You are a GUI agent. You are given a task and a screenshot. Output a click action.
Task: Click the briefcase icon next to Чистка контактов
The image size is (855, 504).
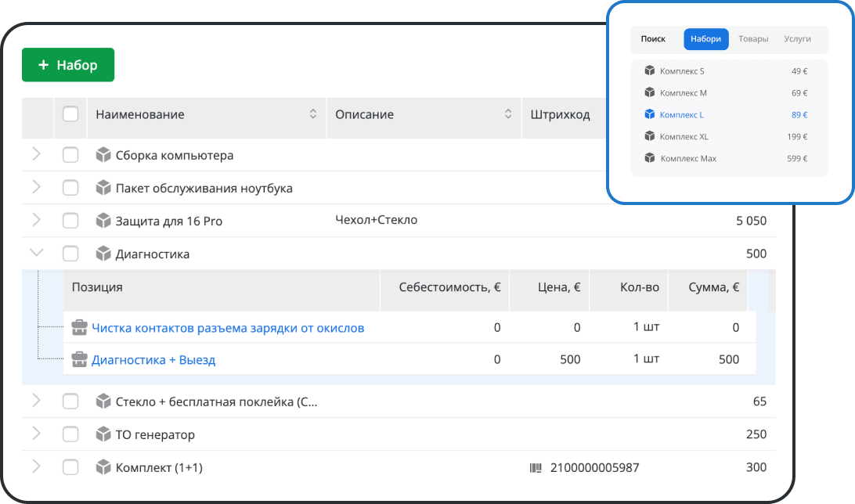(x=79, y=327)
